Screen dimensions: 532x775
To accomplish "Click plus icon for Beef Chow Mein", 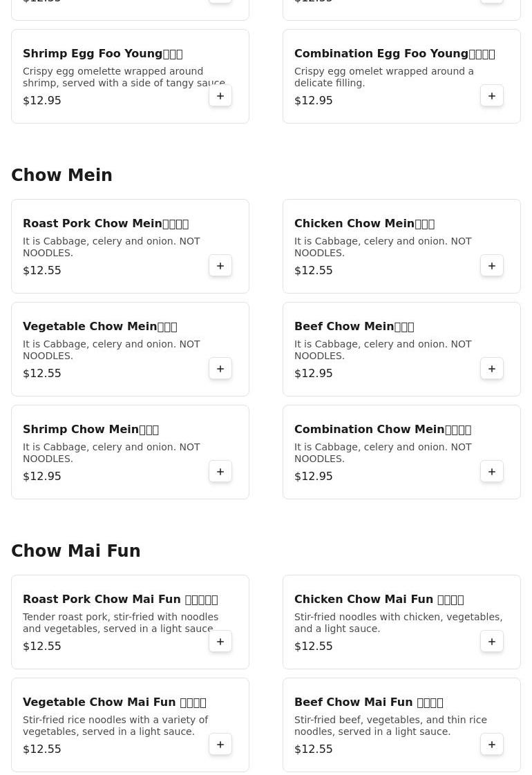I will (492, 369).
